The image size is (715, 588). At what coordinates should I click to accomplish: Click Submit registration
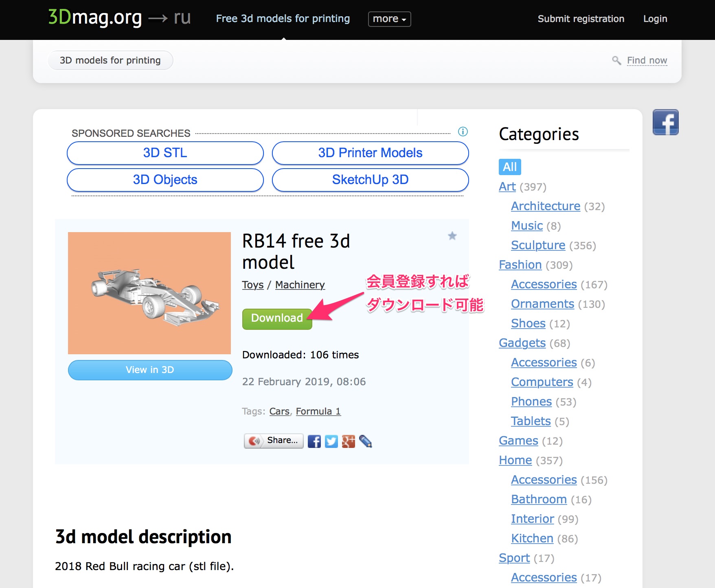[x=581, y=19]
